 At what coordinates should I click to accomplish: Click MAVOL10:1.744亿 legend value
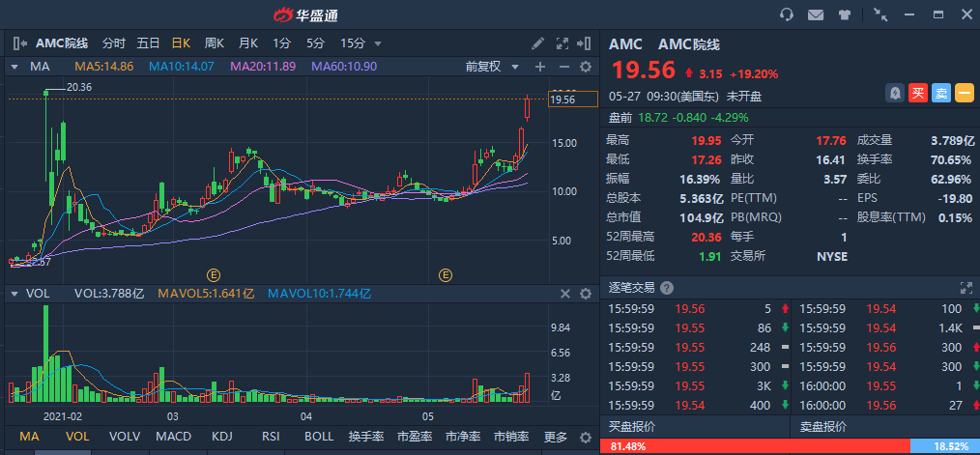[x=319, y=293]
